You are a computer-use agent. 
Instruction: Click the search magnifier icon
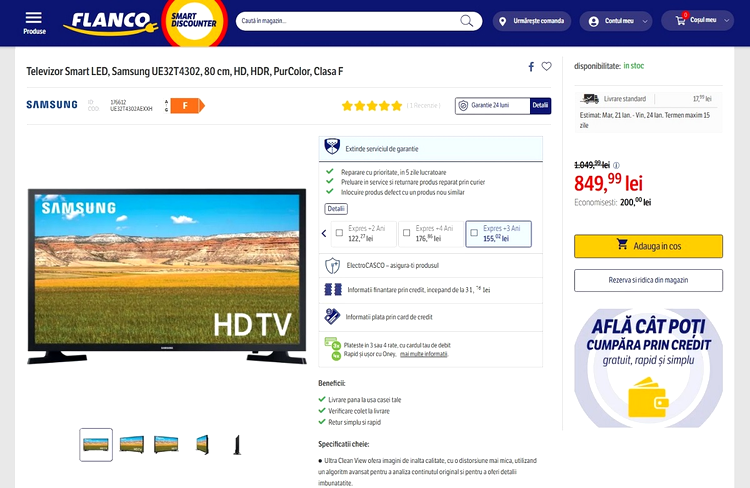[466, 21]
